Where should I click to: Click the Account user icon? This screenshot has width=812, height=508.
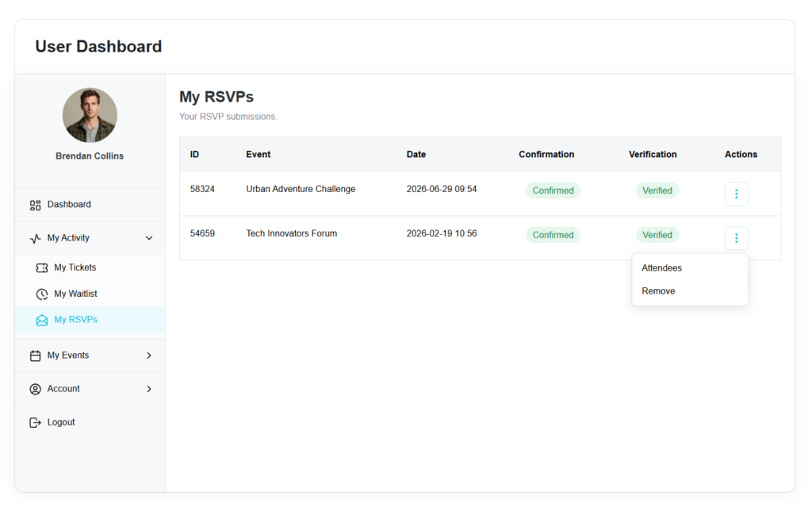tap(35, 389)
